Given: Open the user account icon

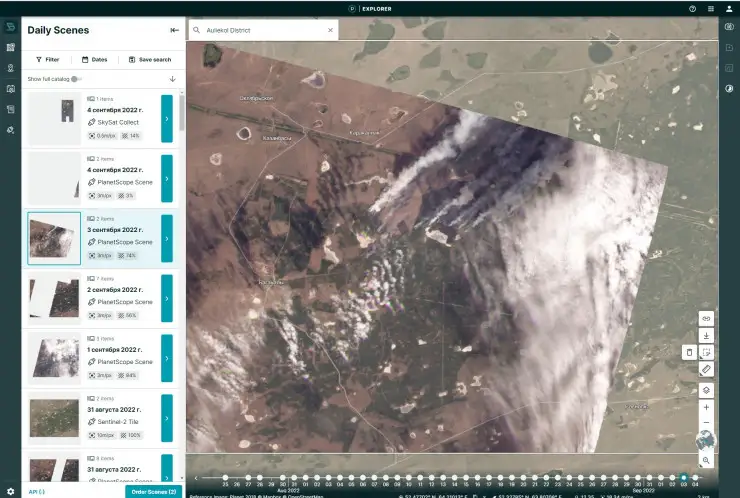Looking at the screenshot, I should [729, 8].
